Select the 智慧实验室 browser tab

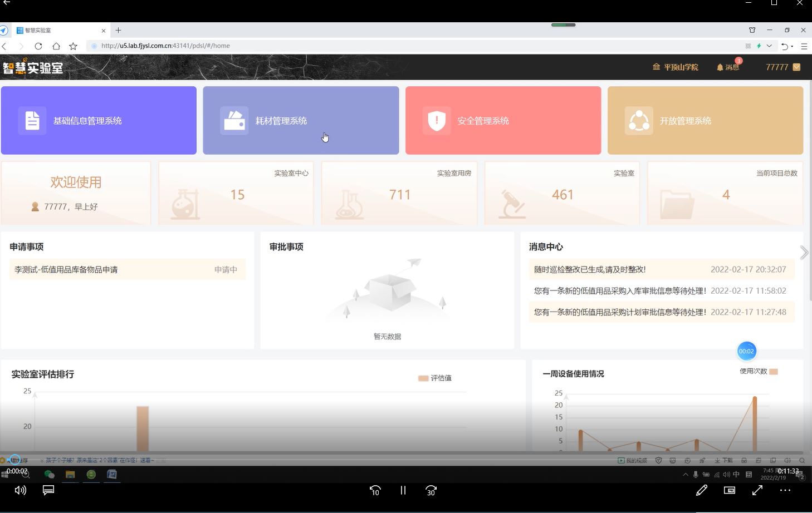[x=56, y=30]
